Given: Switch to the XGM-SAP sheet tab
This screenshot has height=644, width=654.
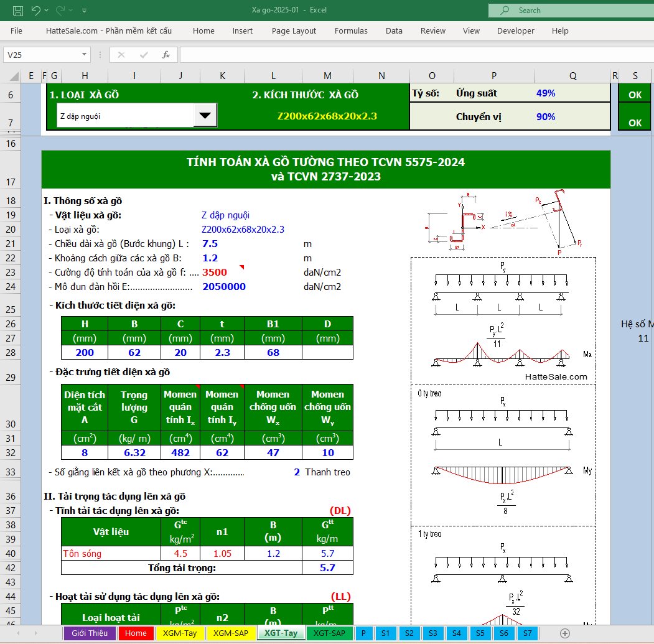Looking at the screenshot, I should [x=231, y=633].
